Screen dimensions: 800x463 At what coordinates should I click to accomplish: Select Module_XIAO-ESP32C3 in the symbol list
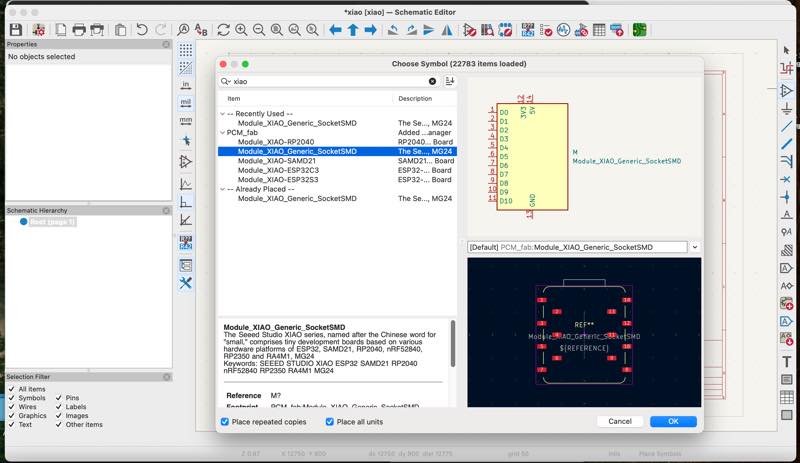[278, 170]
